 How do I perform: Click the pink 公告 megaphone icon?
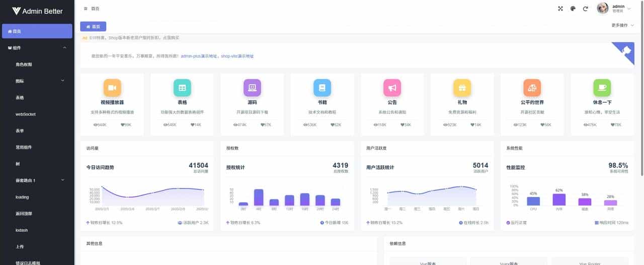point(392,88)
